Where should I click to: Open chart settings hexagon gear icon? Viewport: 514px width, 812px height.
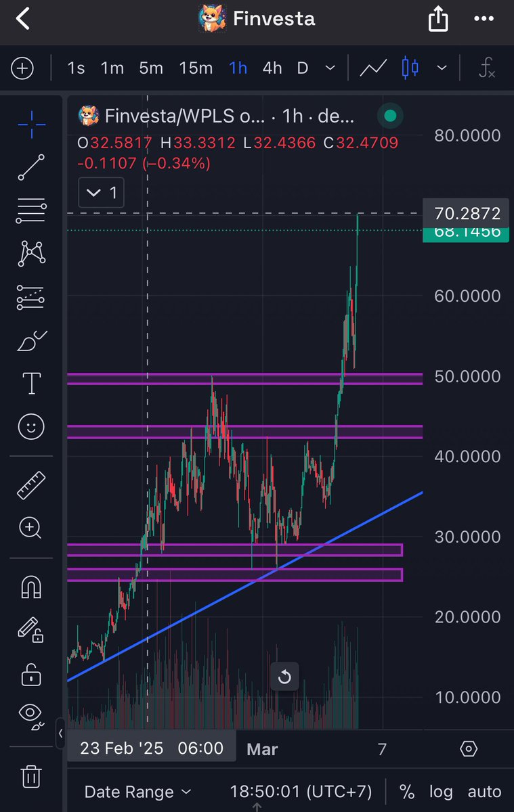[x=469, y=749]
